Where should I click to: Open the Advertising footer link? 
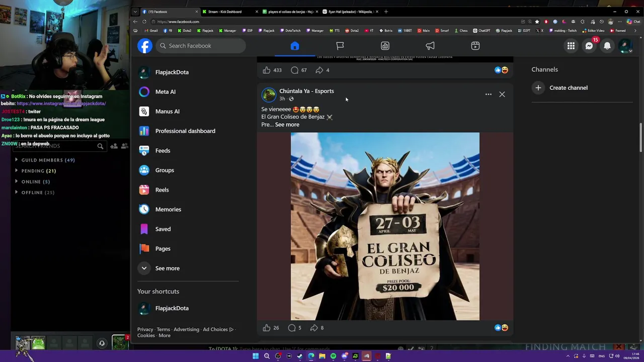click(186, 329)
